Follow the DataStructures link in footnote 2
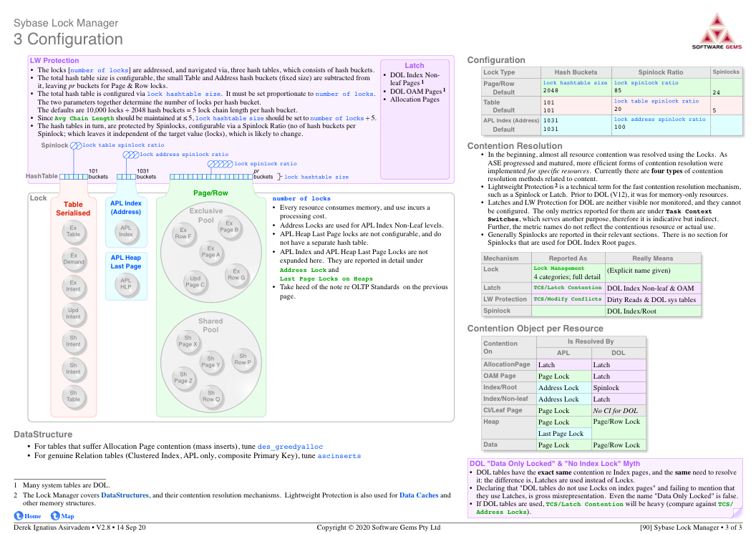756x534 pixels. click(125, 495)
